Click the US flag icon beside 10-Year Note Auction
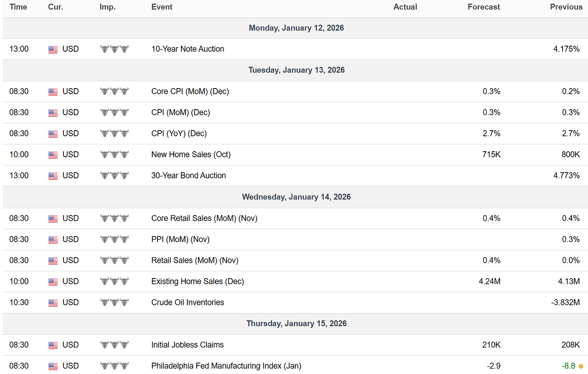588x374 pixels. click(x=53, y=49)
